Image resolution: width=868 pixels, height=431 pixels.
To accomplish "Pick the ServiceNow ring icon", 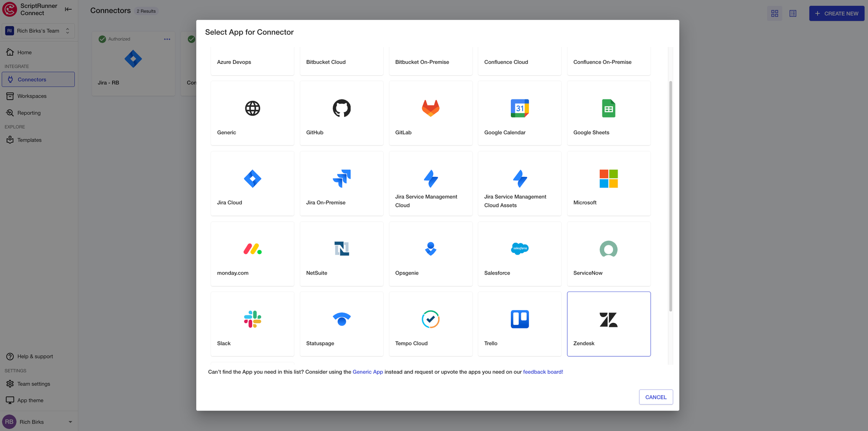I will point(608,249).
